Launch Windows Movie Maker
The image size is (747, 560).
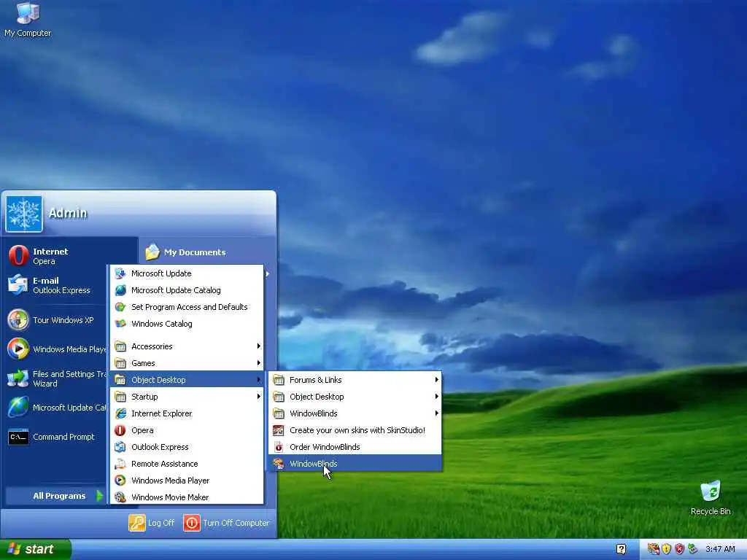click(187, 497)
